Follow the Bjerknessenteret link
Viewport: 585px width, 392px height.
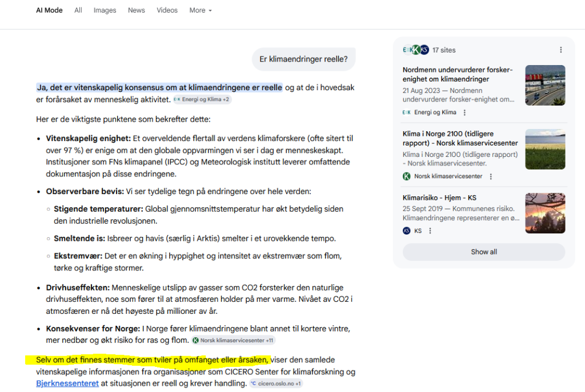67,383
